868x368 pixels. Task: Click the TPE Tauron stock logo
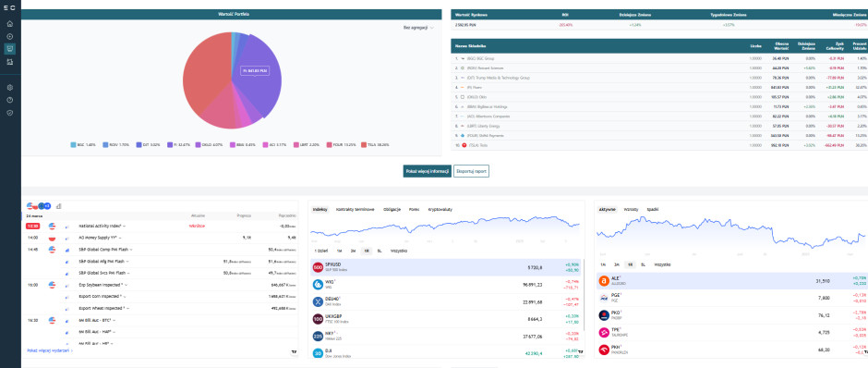[604, 333]
